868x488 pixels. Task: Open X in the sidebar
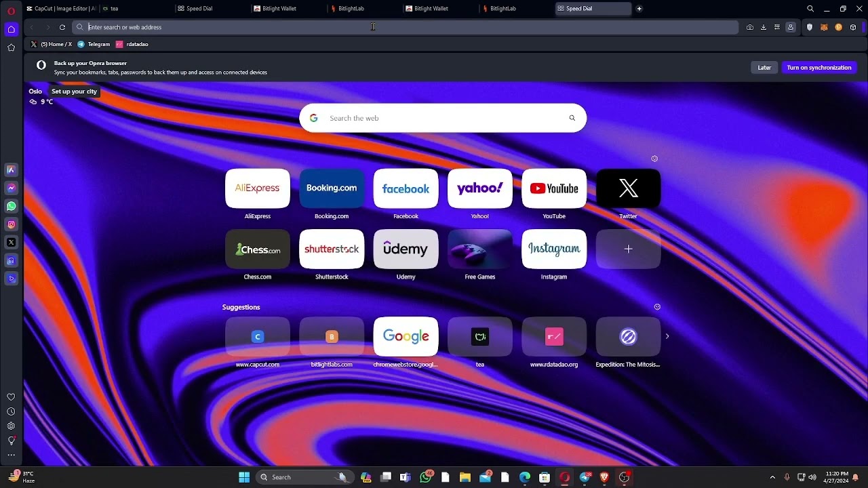tap(11, 242)
